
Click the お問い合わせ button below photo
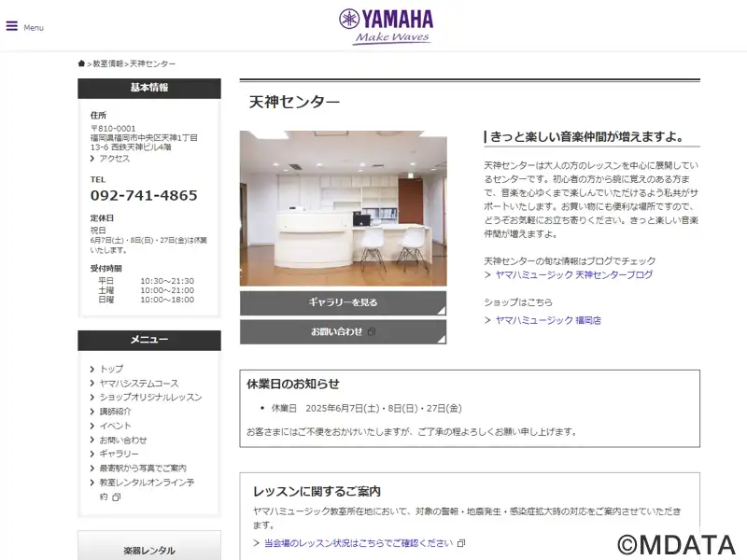(x=343, y=332)
